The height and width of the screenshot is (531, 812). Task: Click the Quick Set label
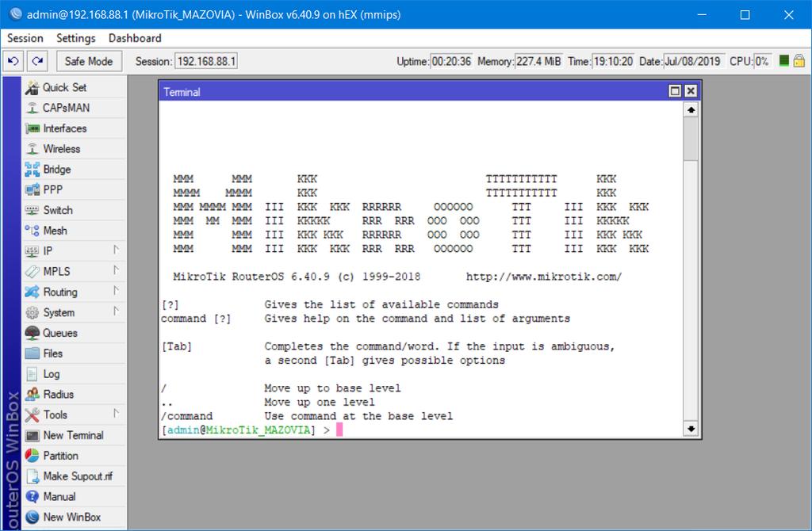coord(64,87)
